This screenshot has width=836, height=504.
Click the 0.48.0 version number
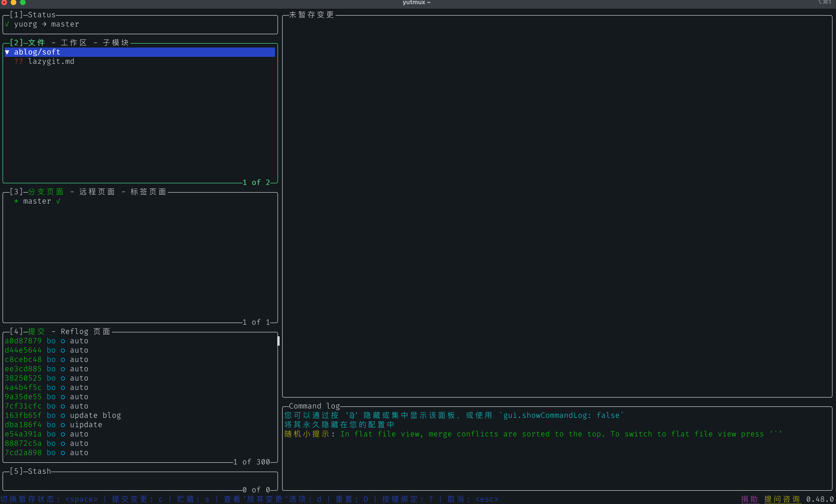coord(820,499)
